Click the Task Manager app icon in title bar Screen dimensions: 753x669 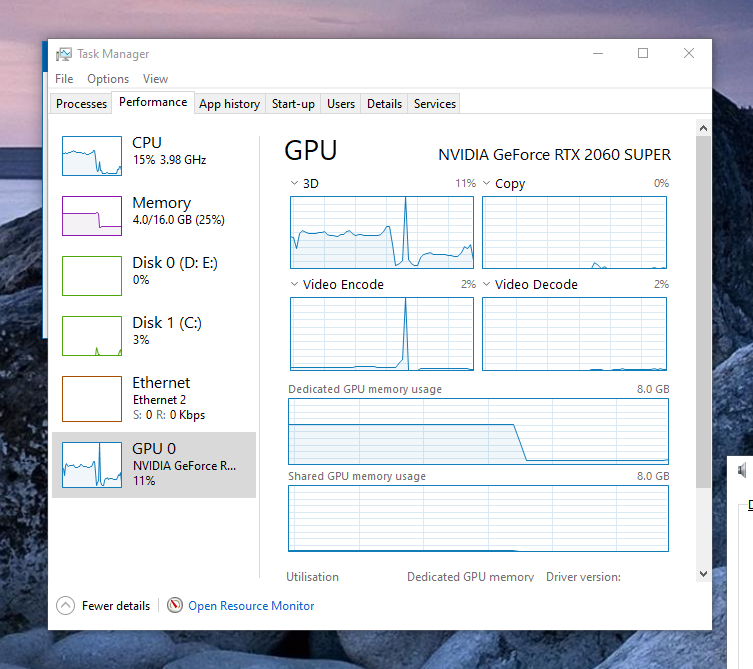[x=63, y=54]
